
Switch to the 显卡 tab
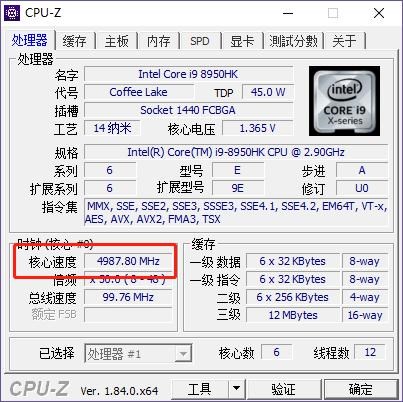[242, 41]
